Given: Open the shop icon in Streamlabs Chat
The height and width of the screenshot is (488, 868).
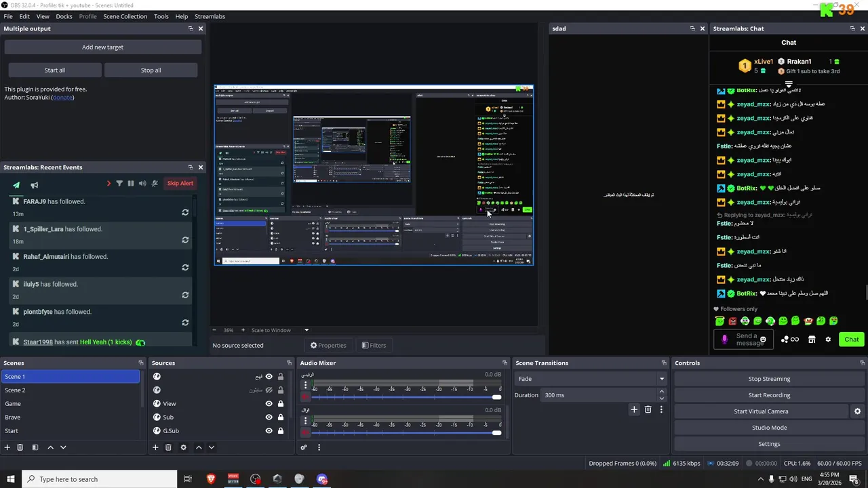Looking at the screenshot, I should [x=812, y=340].
